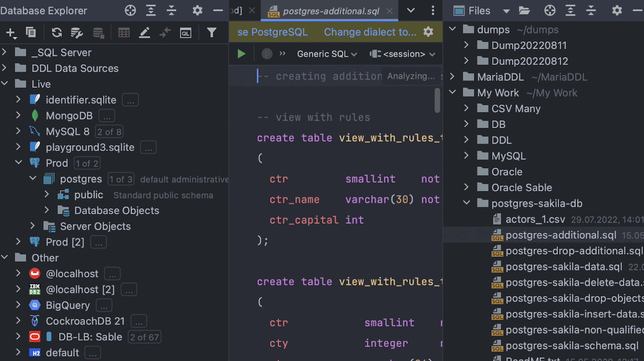Open Files panel settings gear
The image size is (644, 361).
click(x=617, y=10)
